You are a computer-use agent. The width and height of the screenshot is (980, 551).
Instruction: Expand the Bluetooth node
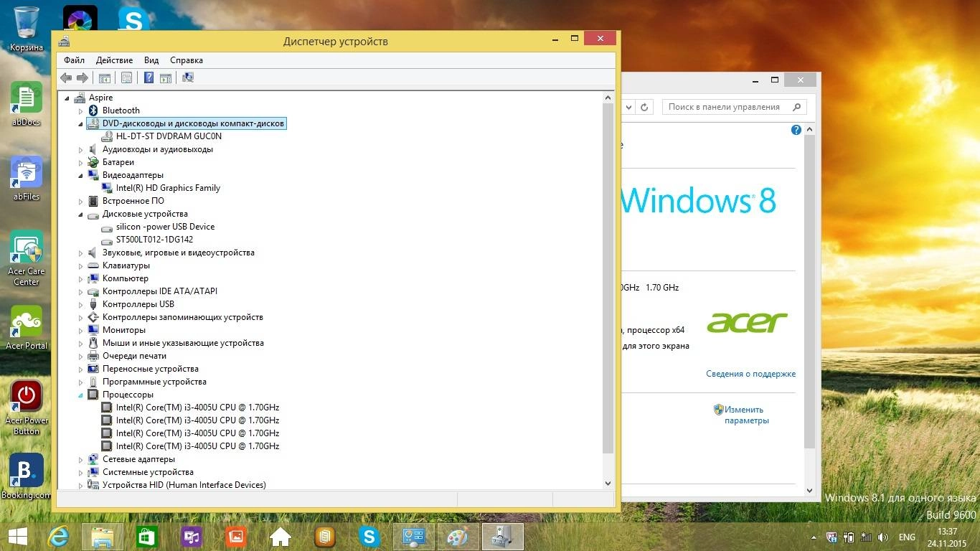pyautogui.click(x=80, y=110)
